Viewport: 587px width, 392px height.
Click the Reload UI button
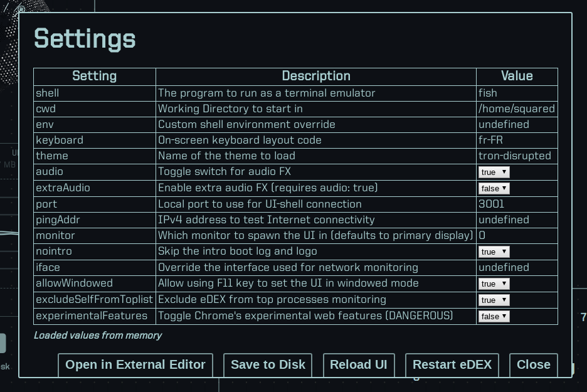[x=359, y=364]
